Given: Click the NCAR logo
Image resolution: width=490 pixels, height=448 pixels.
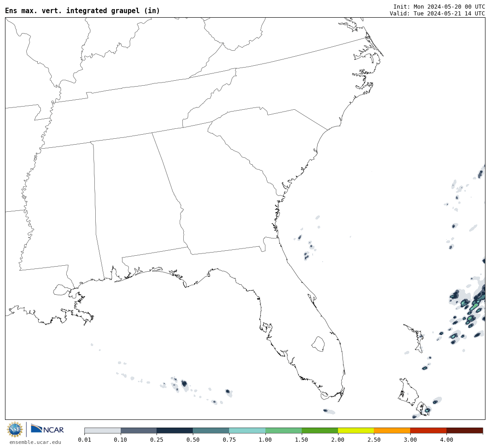Looking at the screenshot, I should (x=47, y=429).
